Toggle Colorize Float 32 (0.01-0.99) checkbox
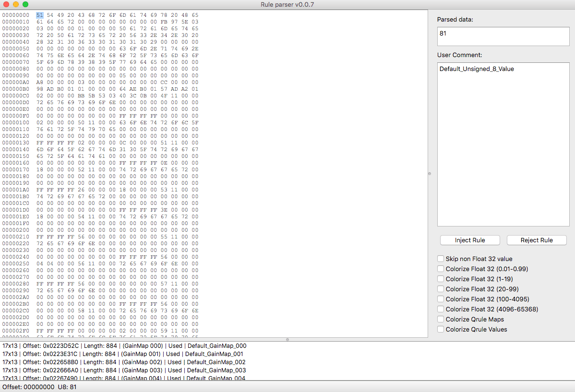 [441, 269]
